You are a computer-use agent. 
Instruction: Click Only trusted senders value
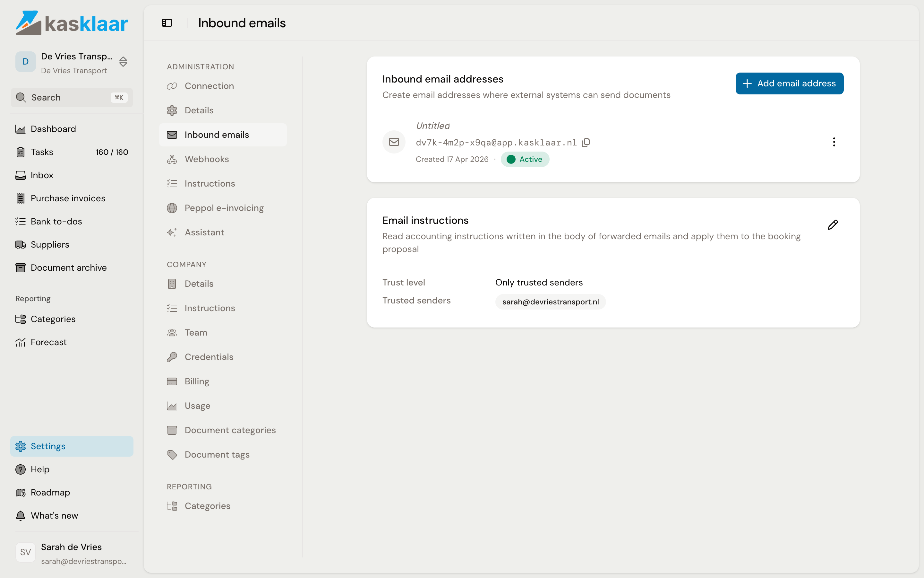(x=539, y=283)
